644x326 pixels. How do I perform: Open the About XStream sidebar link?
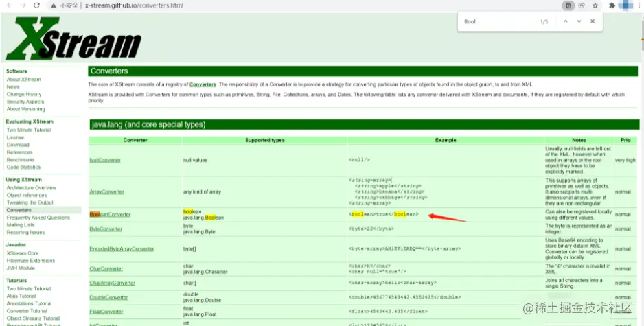tap(24, 79)
